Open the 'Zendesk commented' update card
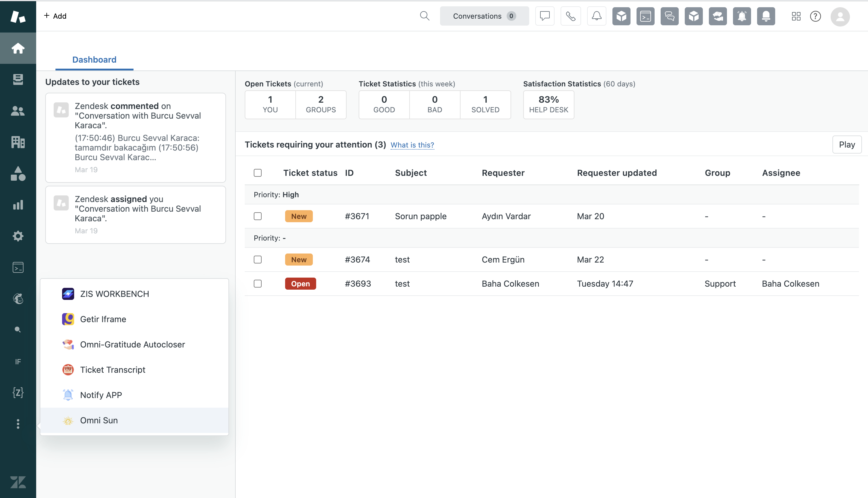This screenshot has height=498, width=868. pos(136,138)
